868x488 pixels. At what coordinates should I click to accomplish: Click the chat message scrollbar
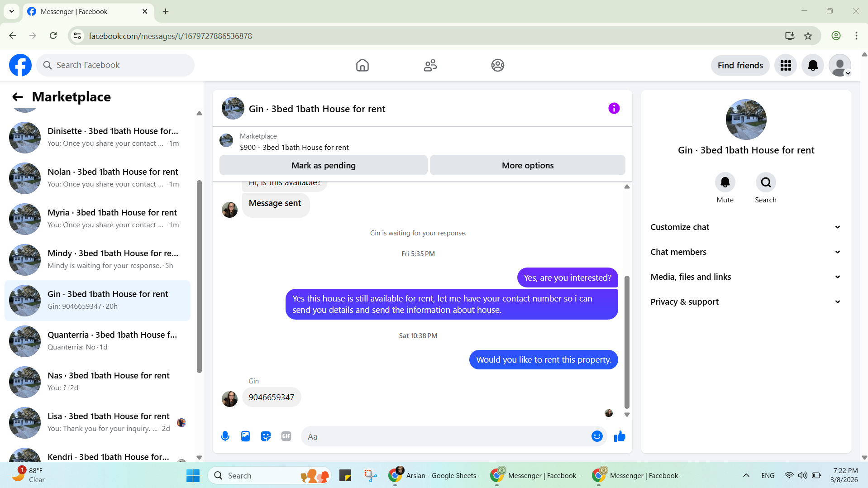[x=627, y=342]
